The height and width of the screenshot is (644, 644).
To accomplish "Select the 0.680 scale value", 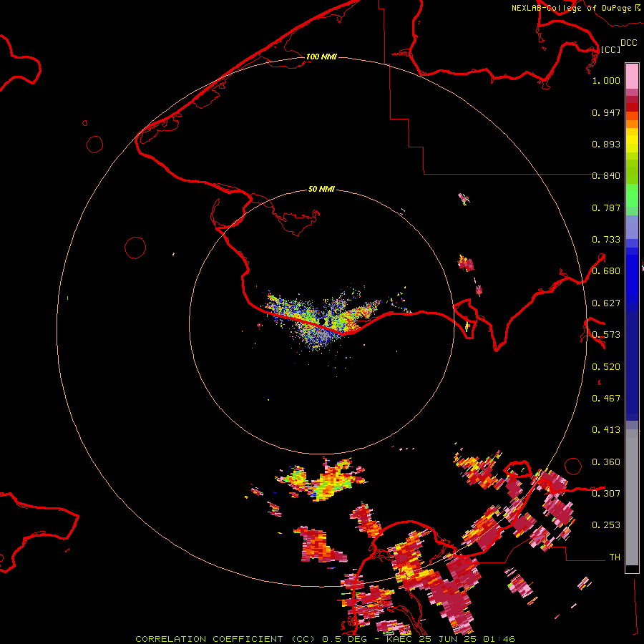I will point(606,271).
